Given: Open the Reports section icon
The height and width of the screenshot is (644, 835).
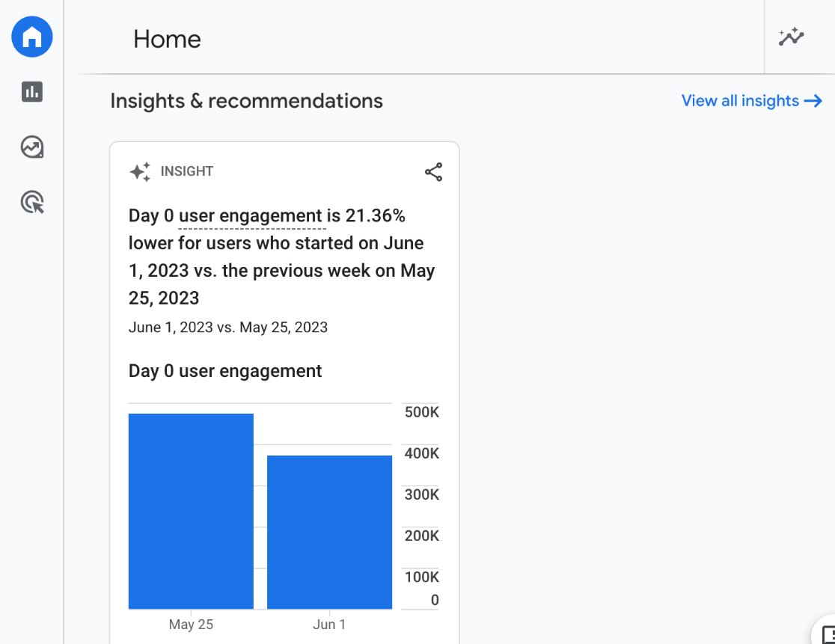Looking at the screenshot, I should click(31, 93).
